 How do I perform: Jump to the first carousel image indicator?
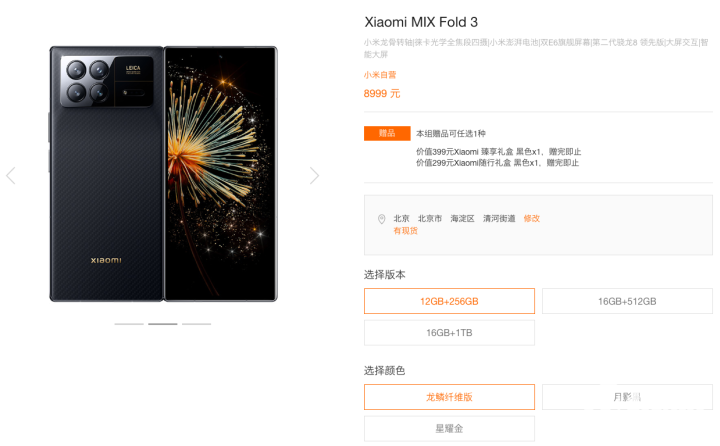click(x=129, y=324)
